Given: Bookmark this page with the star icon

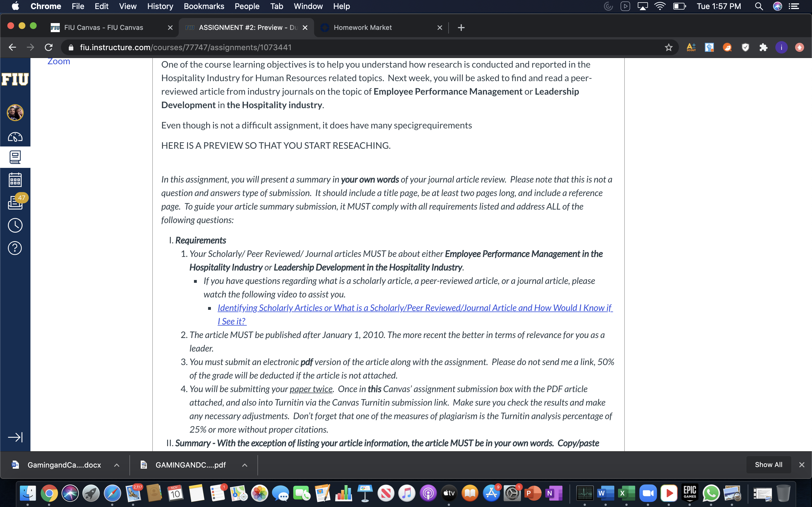Looking at the screenshot, I should click(x=668, y=47).
